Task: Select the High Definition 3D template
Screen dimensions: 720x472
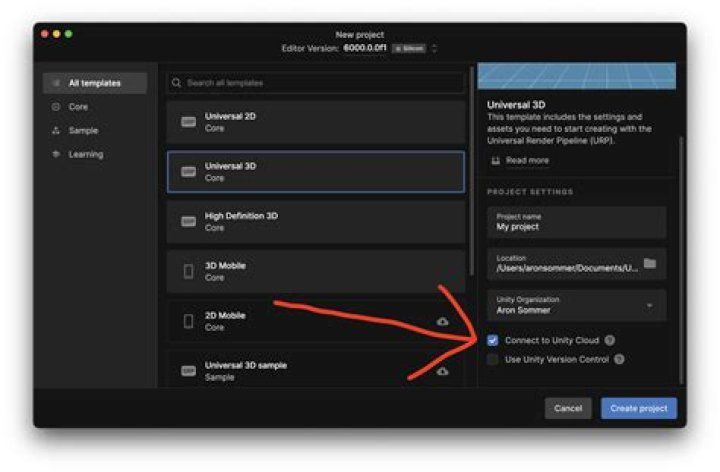Action: click(x=316, y=222)
